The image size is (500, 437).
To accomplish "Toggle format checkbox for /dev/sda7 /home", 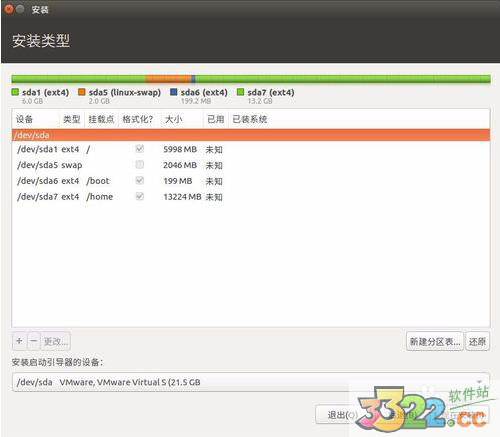I will tap(140, 196).
